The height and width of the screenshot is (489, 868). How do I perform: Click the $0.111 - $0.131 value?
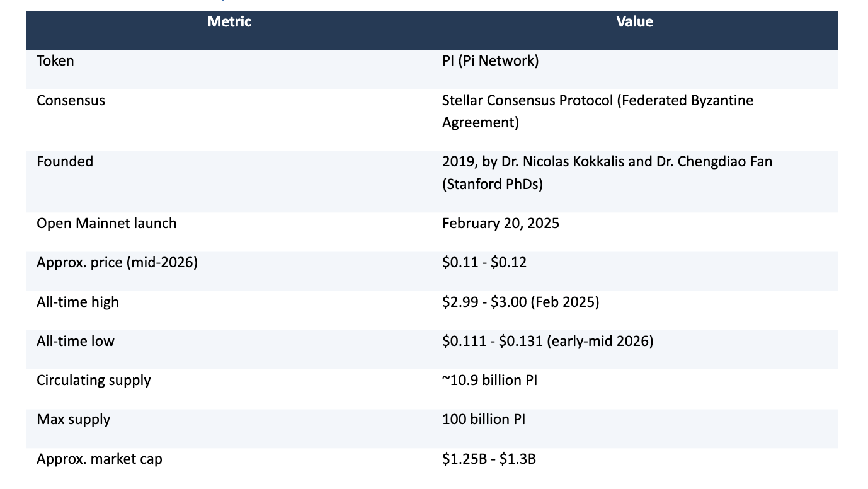(493, 341)
